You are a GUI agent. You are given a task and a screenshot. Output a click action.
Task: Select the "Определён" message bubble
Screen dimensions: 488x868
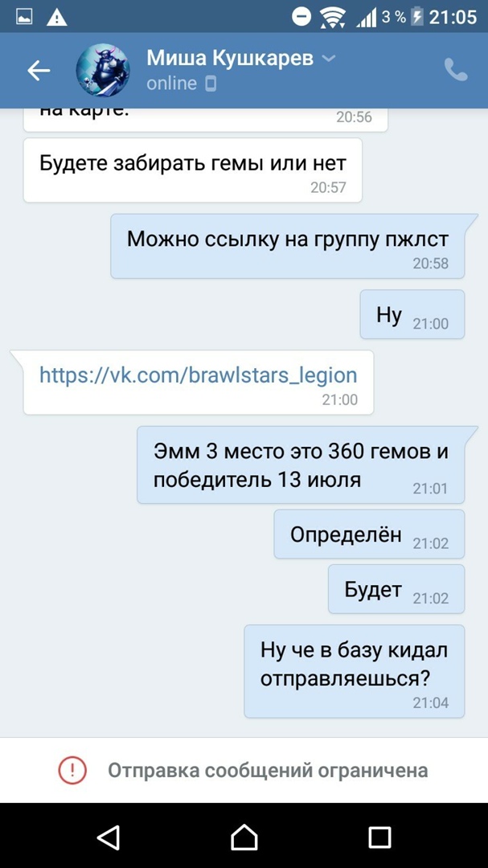click(x=369, y=534)
